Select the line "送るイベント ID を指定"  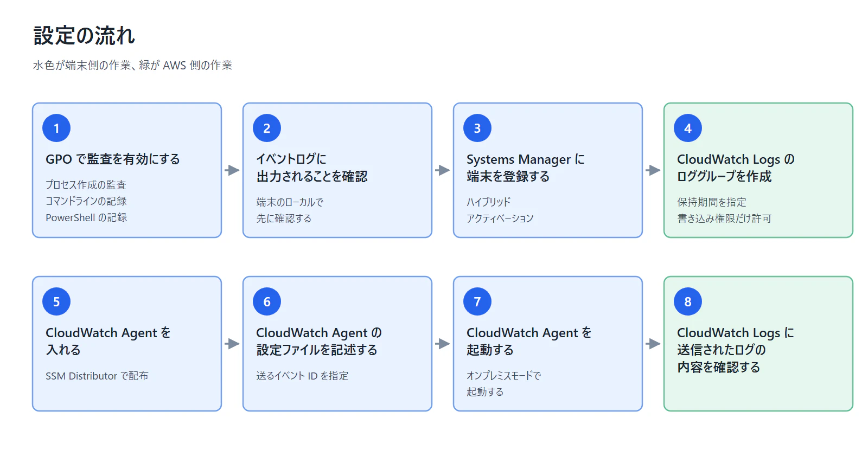pos(302,376)
